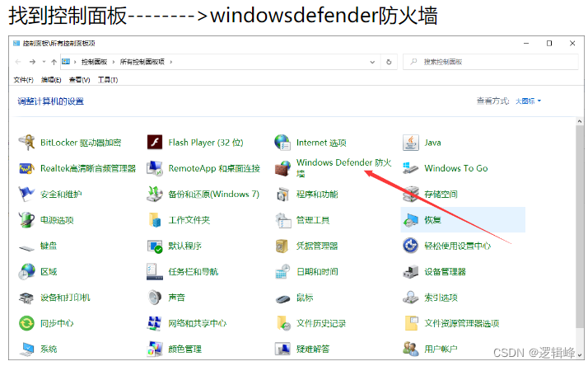Open 网络和共享中心 icon
The image size is (588, 366).
(x=155, y=323)
